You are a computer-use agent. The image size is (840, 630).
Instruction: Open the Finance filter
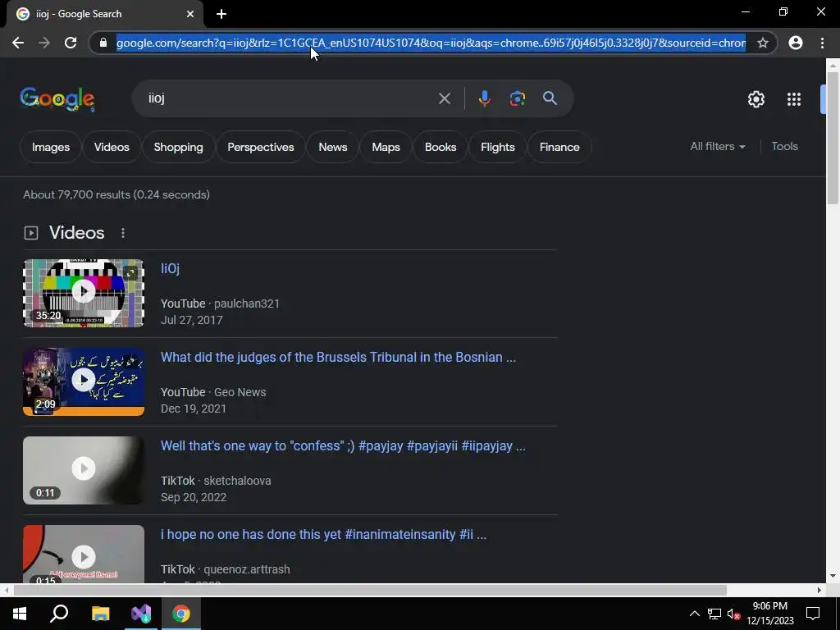click(559, 147)
